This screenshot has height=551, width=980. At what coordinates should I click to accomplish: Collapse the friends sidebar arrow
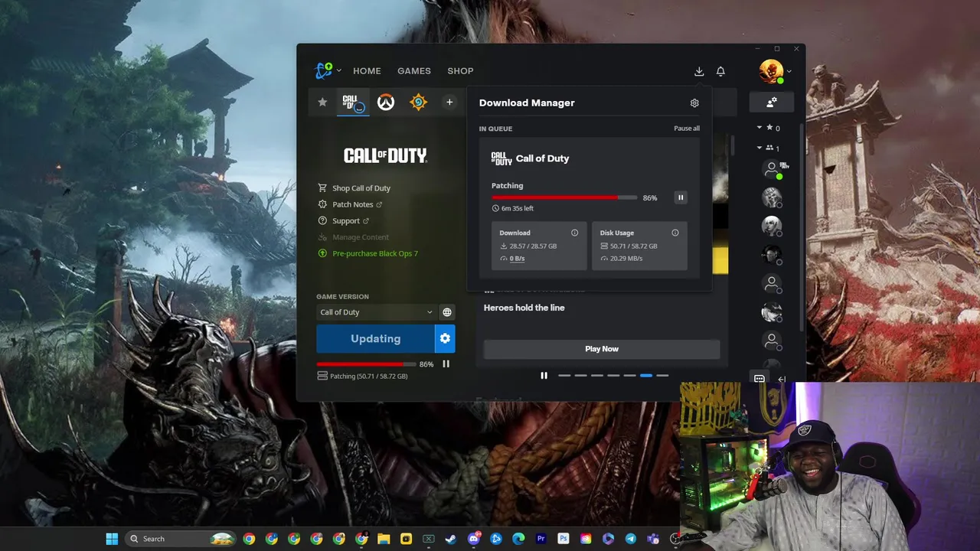click(x=782, y=379)
